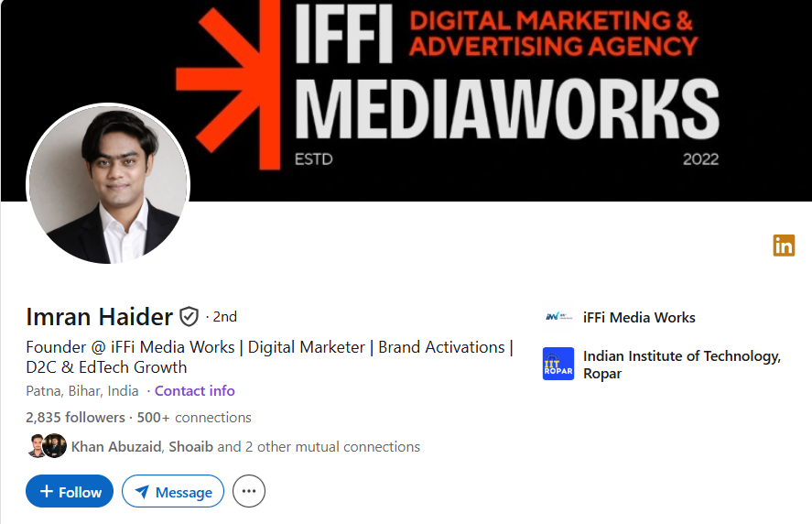Click the Imran Haider name heading
The image size is (812, 524).
click(x=100, y=317)
